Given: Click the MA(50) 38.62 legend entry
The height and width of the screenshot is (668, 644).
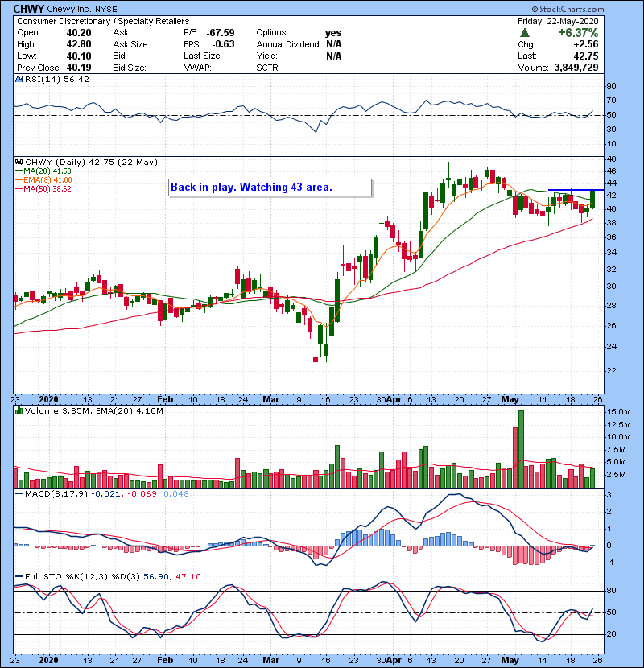Looking at the screenshot, I should 43,188.
